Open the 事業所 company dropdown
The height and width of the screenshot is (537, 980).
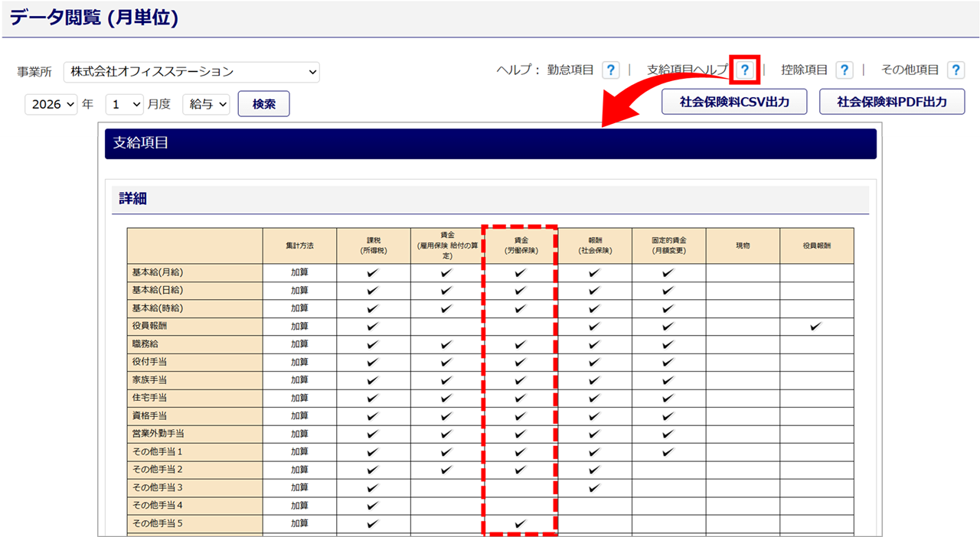(191, 72)
